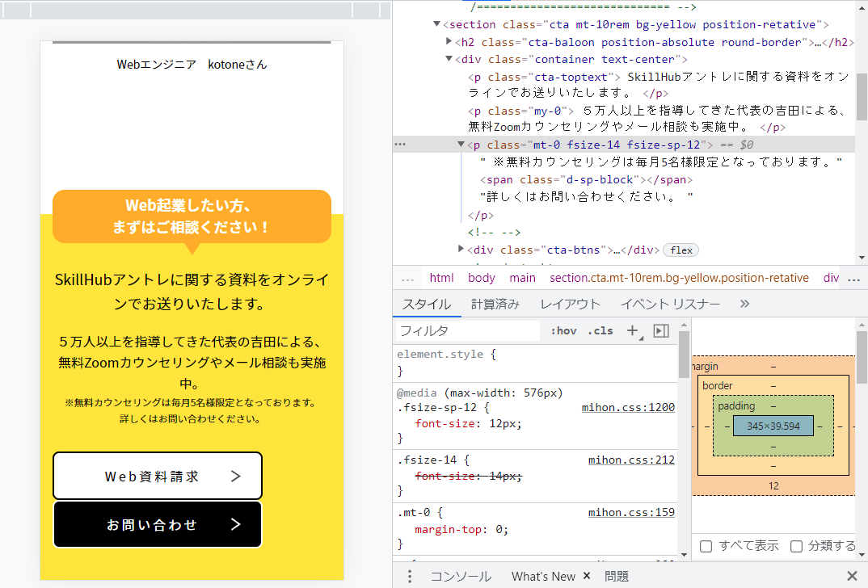Viewport: 868px width, 588px height.
Task: Click the new style rule plus icon
Action: [x=632, y=330]
